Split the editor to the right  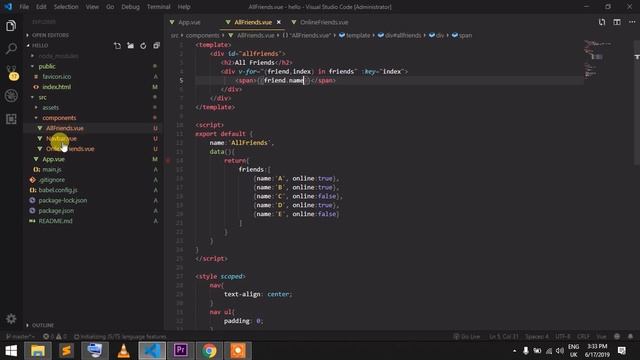617,22
